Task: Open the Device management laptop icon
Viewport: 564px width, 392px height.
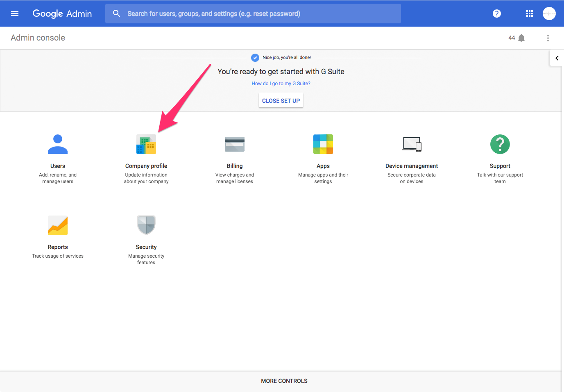Action: (x=412, y=144)
